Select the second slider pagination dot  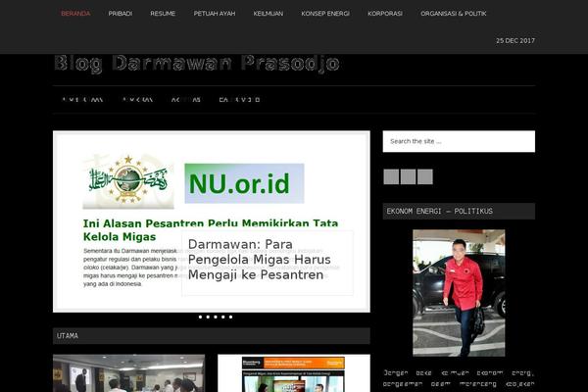(x=208, y=317)
